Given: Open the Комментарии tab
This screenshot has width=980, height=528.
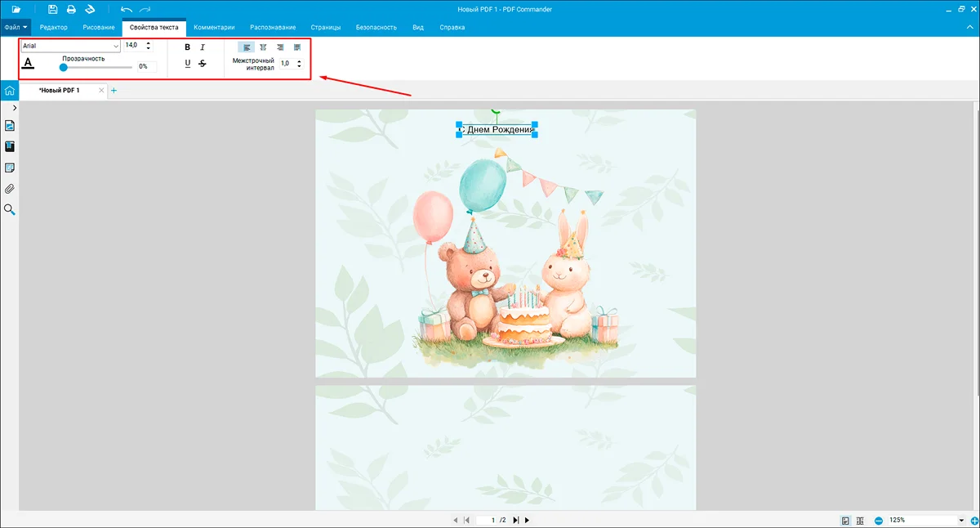Looking at the screenshot, I should [x=214, y=28].
